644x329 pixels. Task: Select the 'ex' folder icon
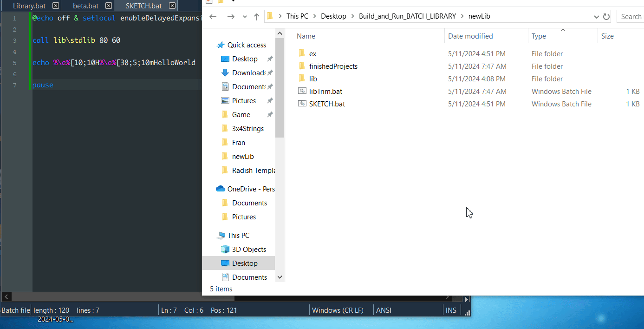coord(302,53)
